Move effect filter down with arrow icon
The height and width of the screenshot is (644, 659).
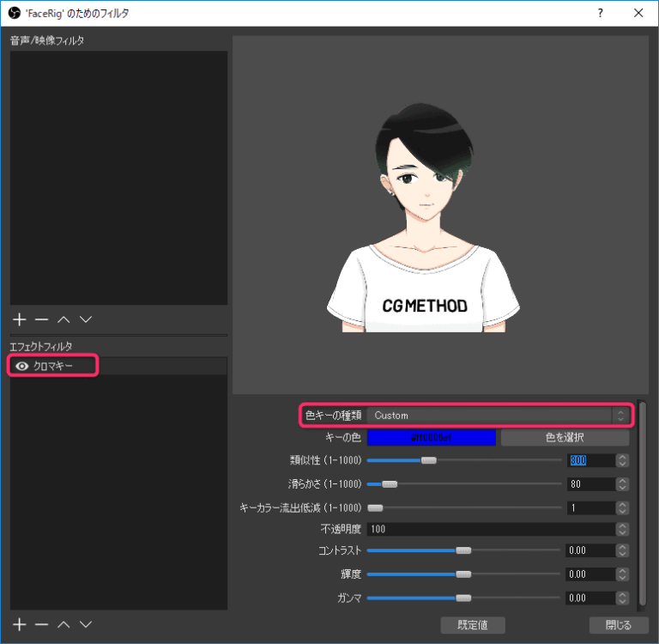[85, 624]
